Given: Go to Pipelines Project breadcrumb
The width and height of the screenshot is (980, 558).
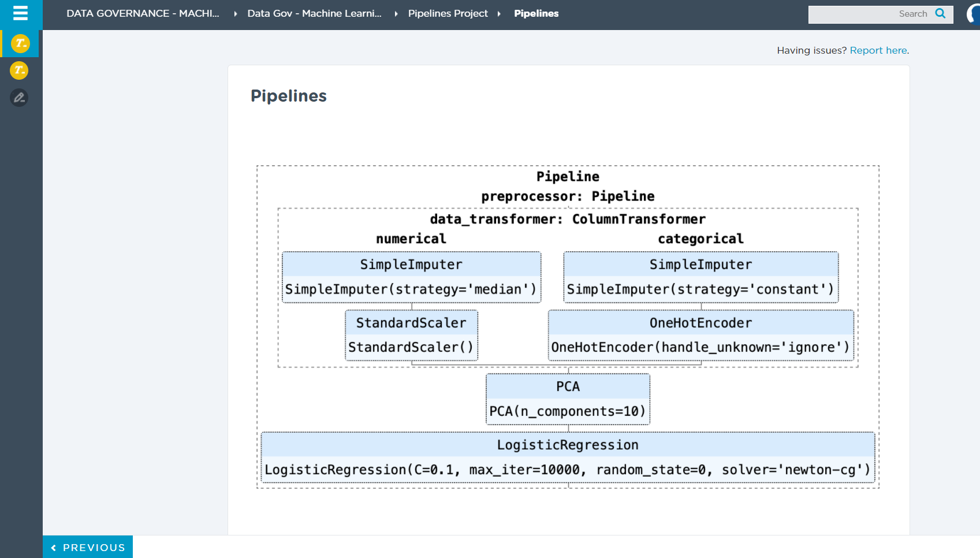Looking at the screenshot, I should click(x=448, y=13).
